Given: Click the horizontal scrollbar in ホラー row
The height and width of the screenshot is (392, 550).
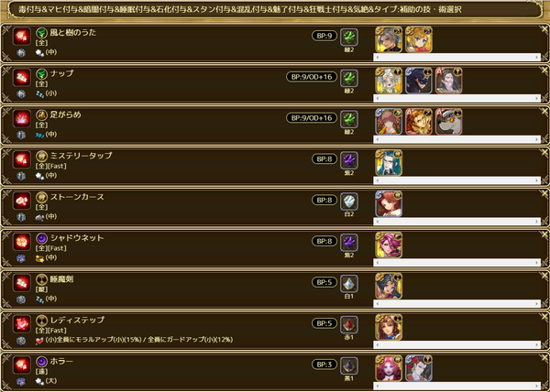Looking at the screenshot, I should tap(457, 386).
